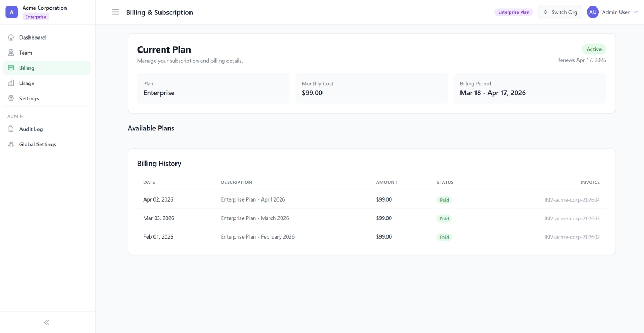
Task: Expand the Admin User account menu
Action: pos(635,12)
